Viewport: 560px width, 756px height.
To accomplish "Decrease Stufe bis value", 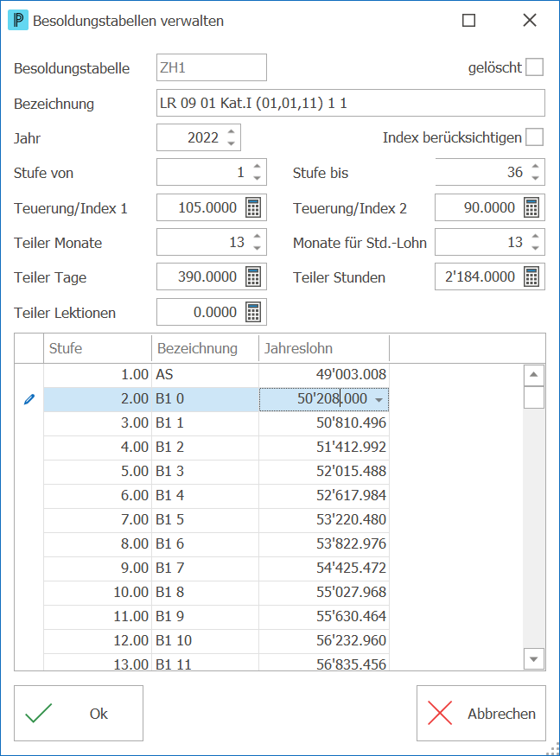I will tap(536, 178).
